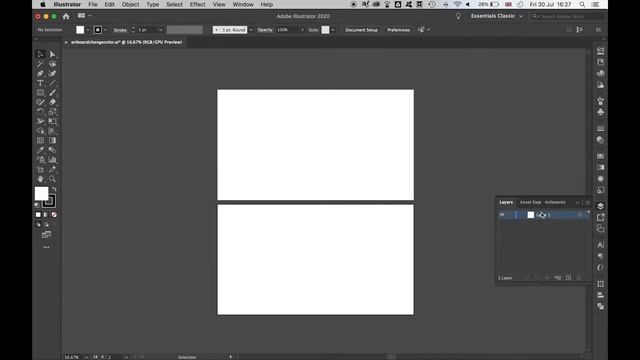Select the Eraser tool

coord(52,102)
